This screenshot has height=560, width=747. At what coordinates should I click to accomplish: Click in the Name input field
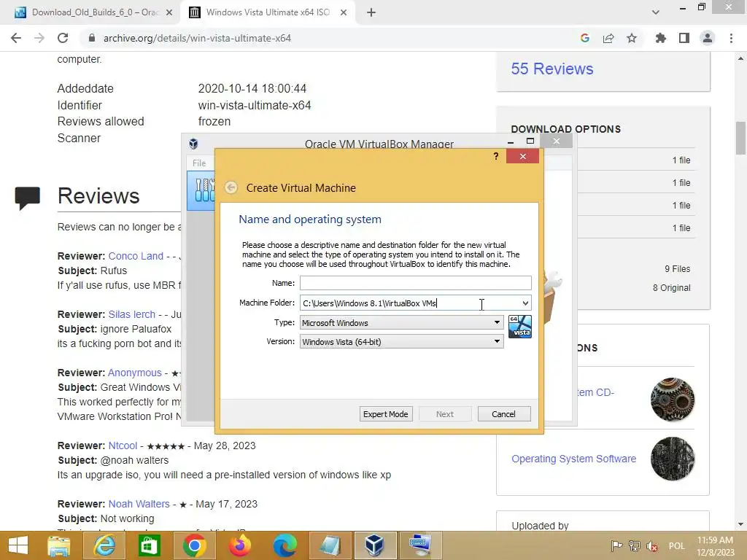[415, 283]
